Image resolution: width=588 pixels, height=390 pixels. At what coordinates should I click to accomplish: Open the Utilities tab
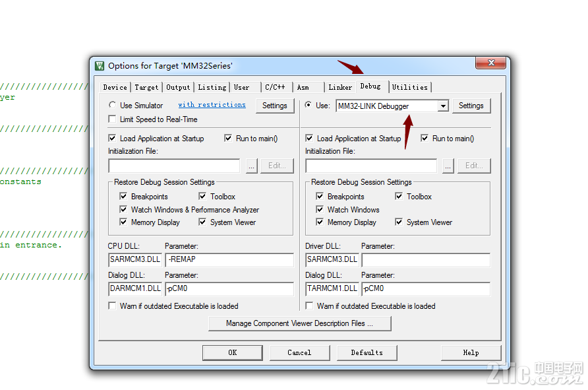(410, 87)
